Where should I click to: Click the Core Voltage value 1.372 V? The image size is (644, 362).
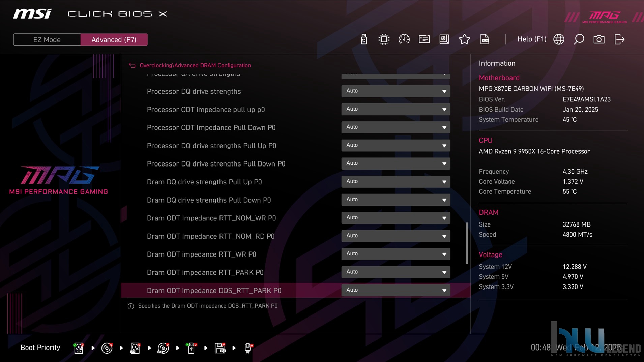click(573, 182)
